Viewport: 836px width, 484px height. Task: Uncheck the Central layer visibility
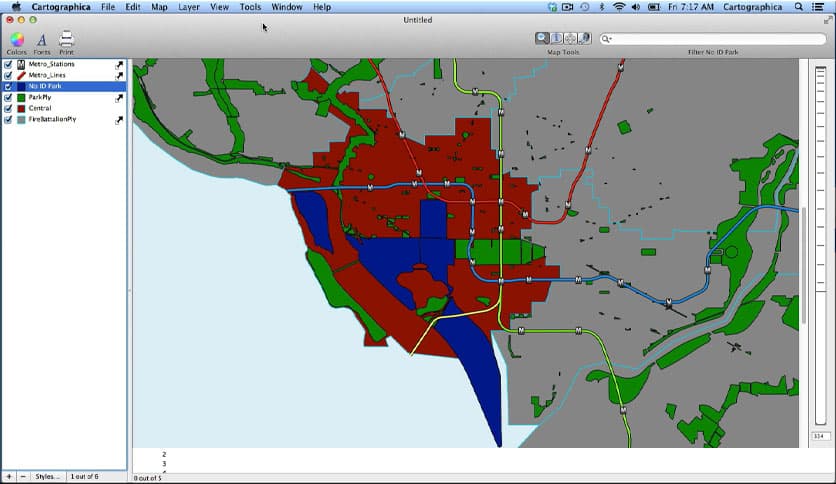[x=8, y=109]
